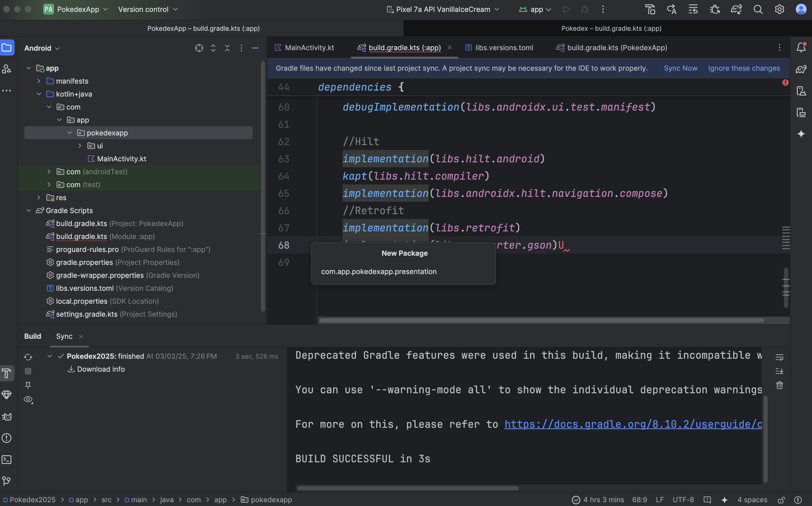Screen dimensions: 812x506
Task: Toggle pin tab in Build panel
Action: coord(28,385)
